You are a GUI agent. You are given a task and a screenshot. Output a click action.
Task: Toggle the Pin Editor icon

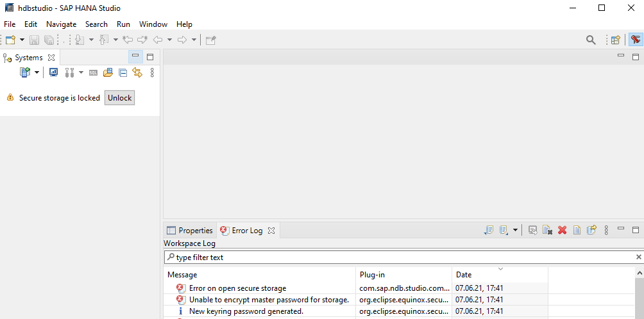coord(210,40)
